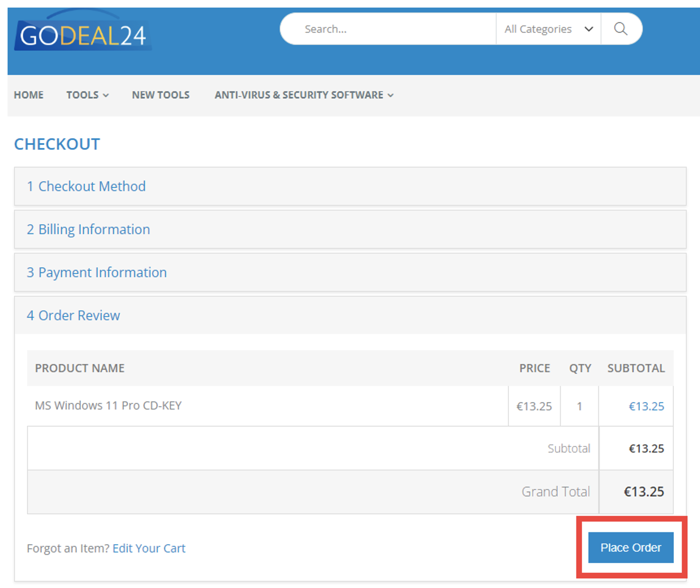Click the Product Name column header
Viewport: 700px width, 588px height.
click(80, 368)
